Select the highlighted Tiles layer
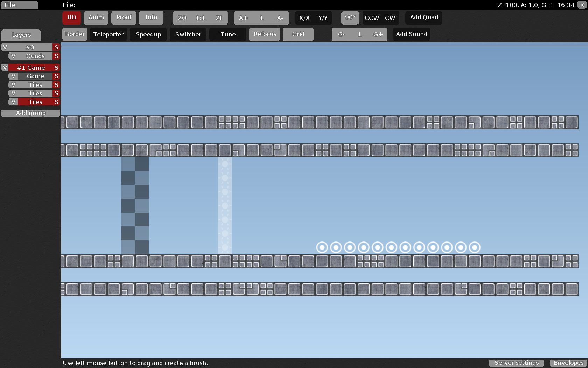This screenshot has width=588, height=368. 35,102
